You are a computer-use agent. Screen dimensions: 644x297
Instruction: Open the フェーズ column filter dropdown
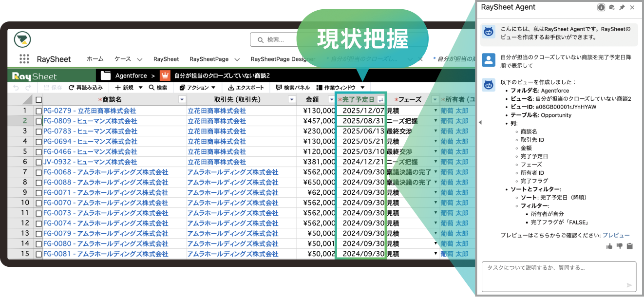coord(435,99)
